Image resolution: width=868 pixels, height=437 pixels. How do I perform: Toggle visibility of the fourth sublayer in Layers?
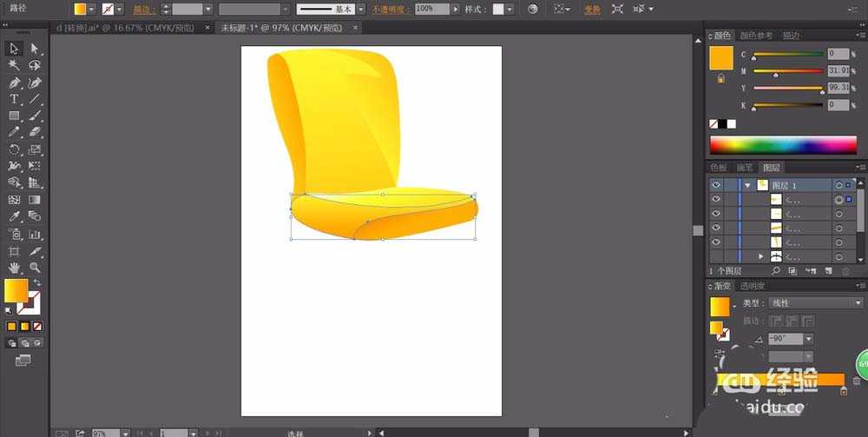(x=716, y=242)
